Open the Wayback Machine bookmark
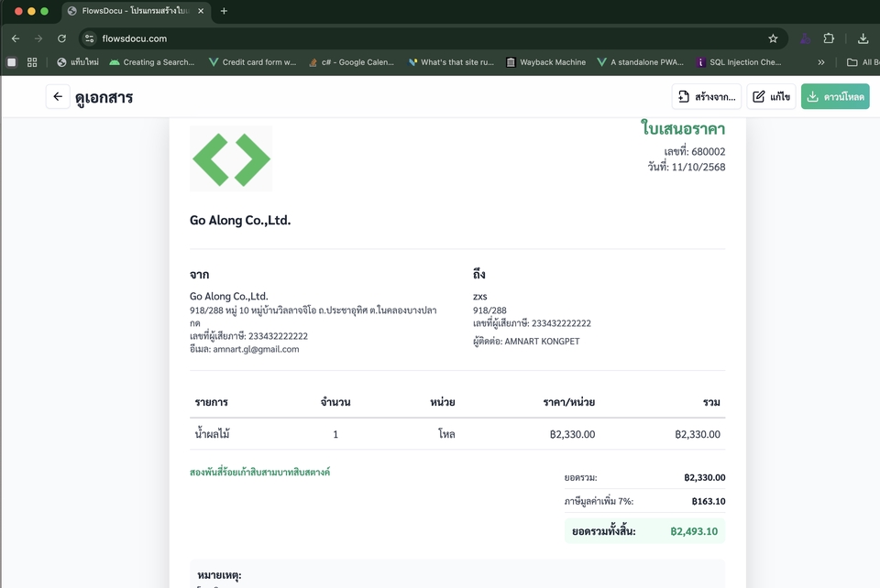The height and width of the screenshot is (588, 880). [x=545, y=62]
